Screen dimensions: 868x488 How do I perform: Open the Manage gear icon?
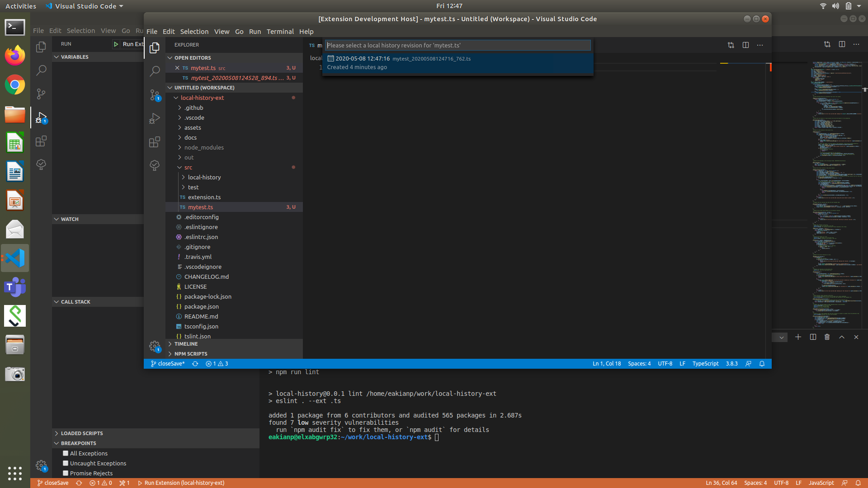coord(155,347)
